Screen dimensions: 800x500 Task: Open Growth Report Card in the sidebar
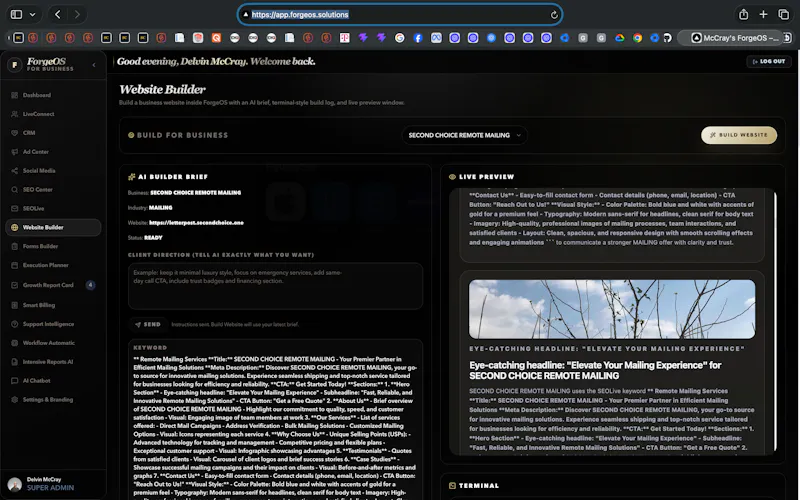(x=53, y=285)
